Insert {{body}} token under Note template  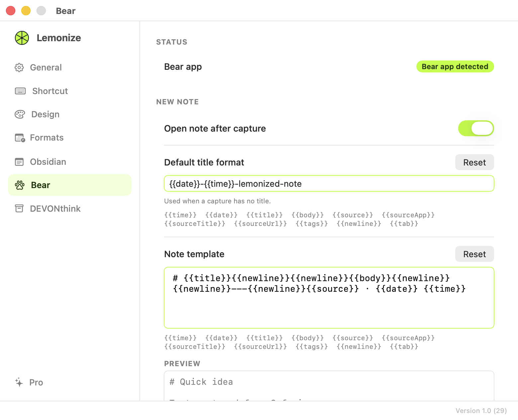coord(307,338)
